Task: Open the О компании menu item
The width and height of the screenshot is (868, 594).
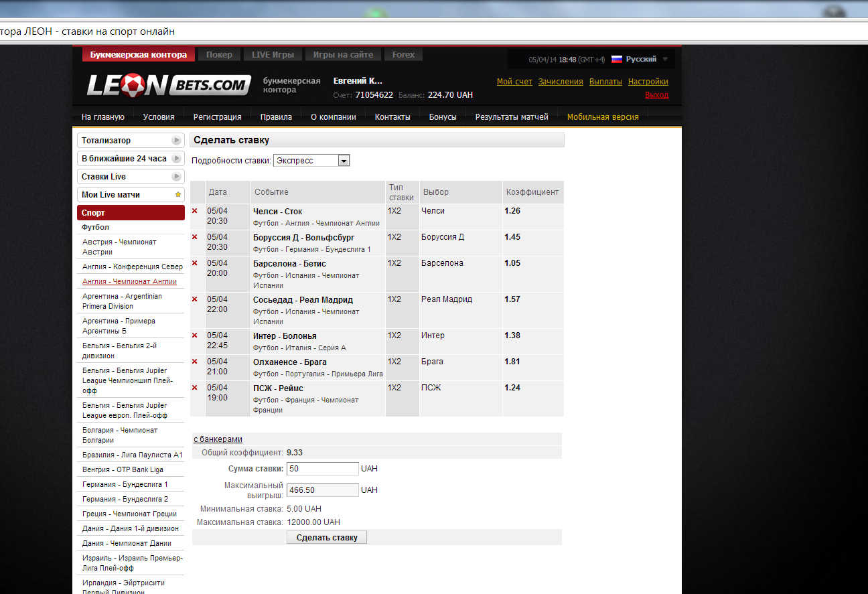Action: [x=334, y=117]
